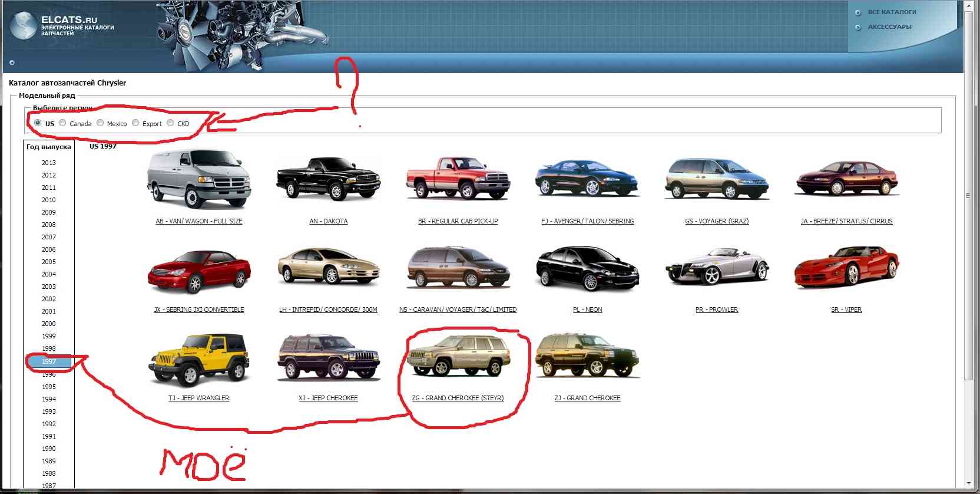This screenshot has height=494, width=980.
Task: Follow the ZJ - GRAND CHEROKEE link
Action: (587, 399)
